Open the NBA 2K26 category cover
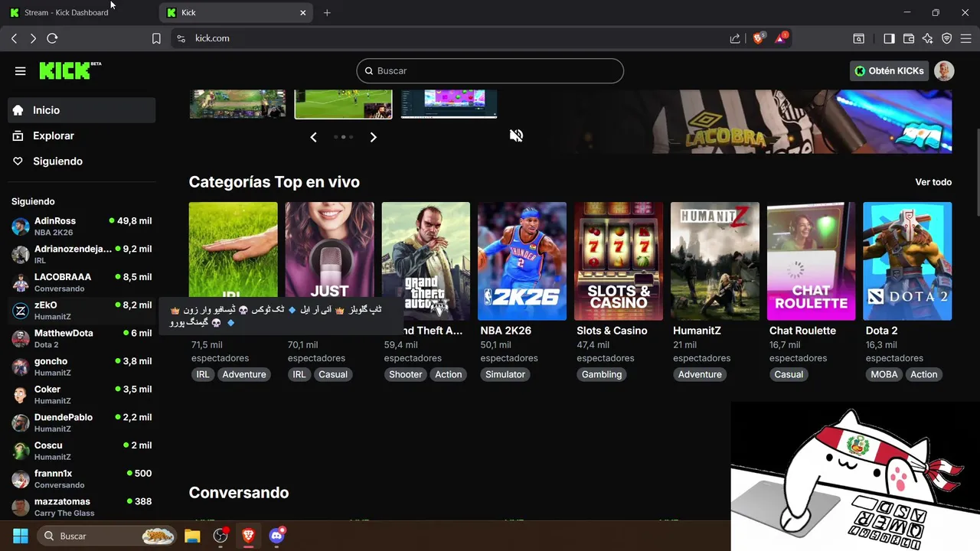Viewport: 980px width, 551px height. (522, 261)
